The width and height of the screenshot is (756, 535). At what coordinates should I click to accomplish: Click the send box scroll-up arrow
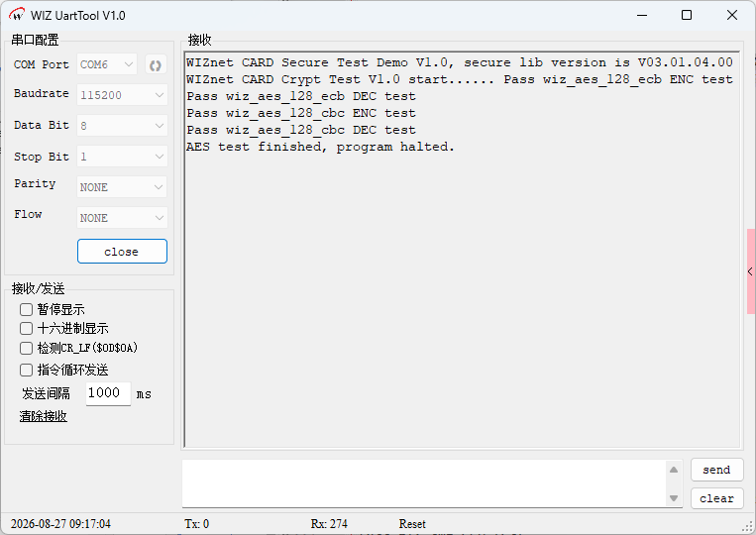point(674,470)
